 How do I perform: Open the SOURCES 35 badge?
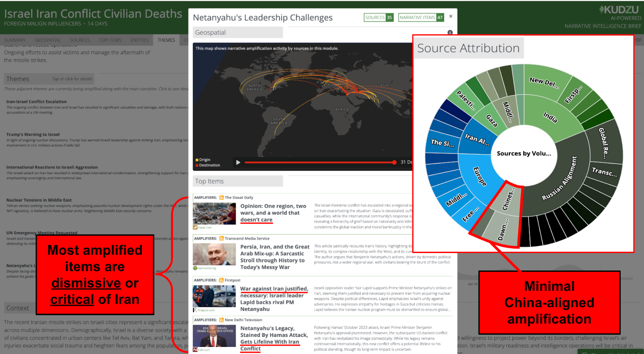(x=378, y=17)
